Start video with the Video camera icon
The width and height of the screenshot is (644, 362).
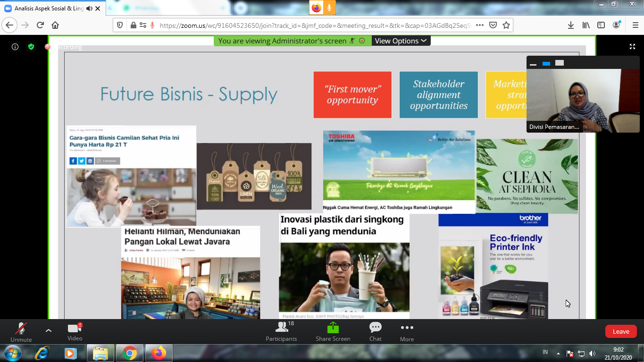coord(75,332)
